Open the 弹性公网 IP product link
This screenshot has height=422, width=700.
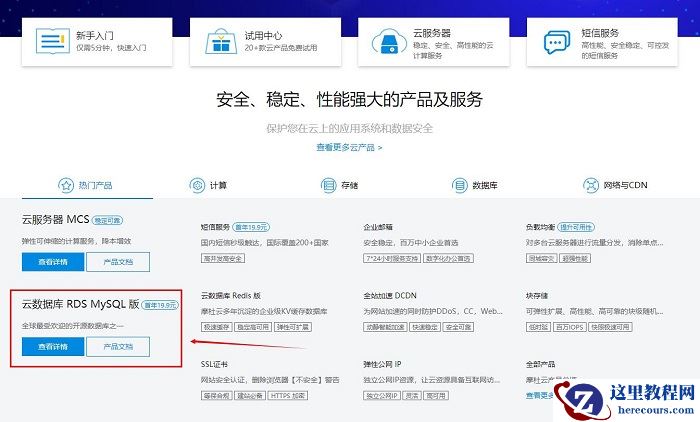(382, 364)
